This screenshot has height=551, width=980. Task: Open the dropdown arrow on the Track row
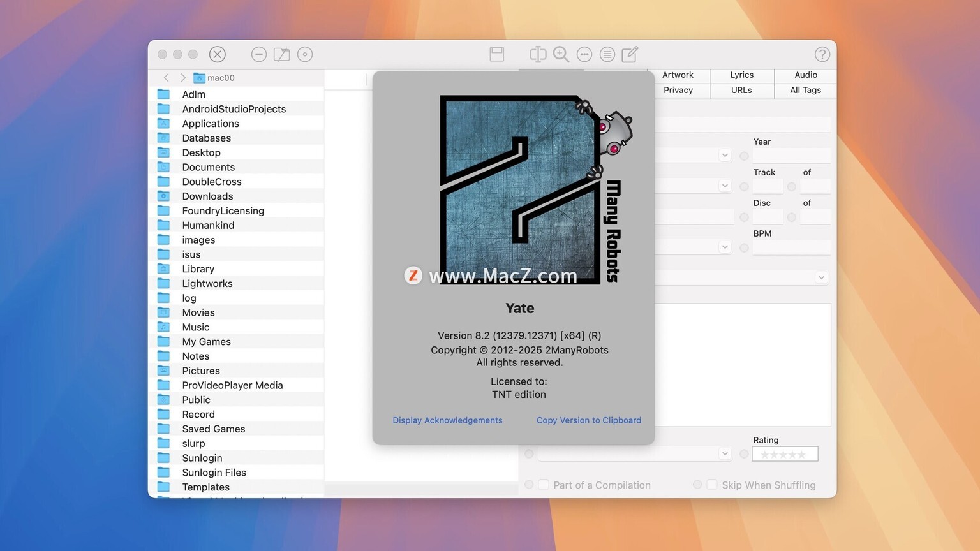point(725,186)
